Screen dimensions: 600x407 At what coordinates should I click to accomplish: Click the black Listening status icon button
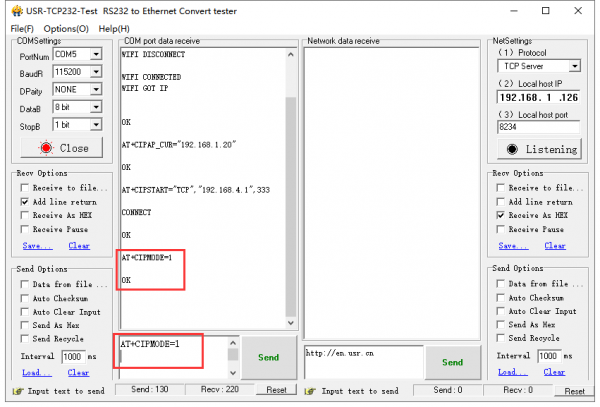pyautogui.click(x=514, y=149)
